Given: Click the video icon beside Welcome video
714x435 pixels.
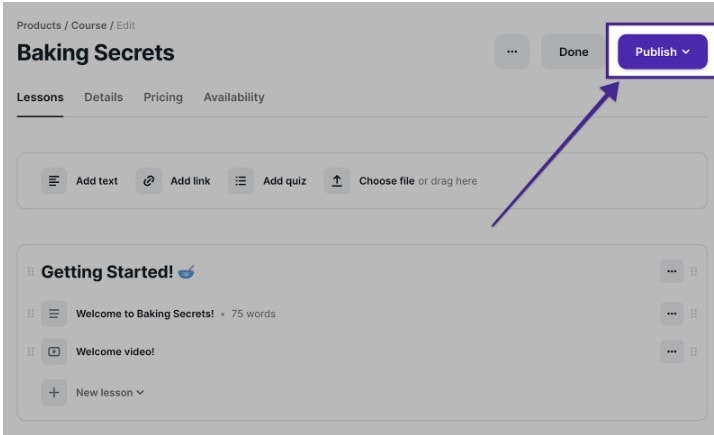Looking at the screenshot, I should tap(54, 352).
